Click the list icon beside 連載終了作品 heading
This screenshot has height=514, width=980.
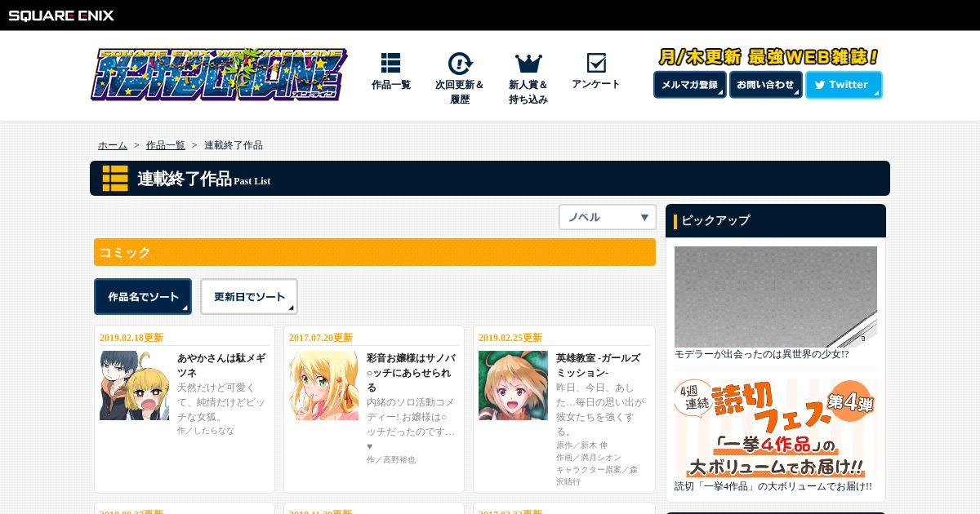(x=115, y=178)
